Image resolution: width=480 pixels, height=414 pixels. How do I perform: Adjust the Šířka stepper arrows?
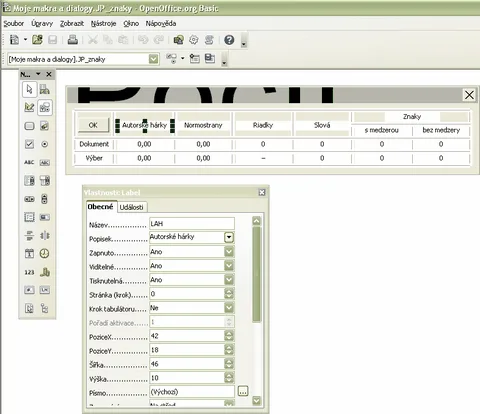(229, 364)
